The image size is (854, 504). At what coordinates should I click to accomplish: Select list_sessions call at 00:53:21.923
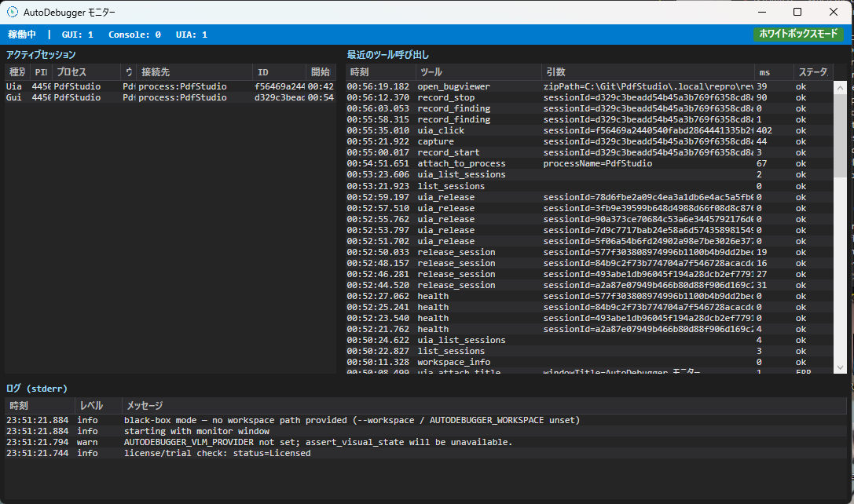point(589,186)
